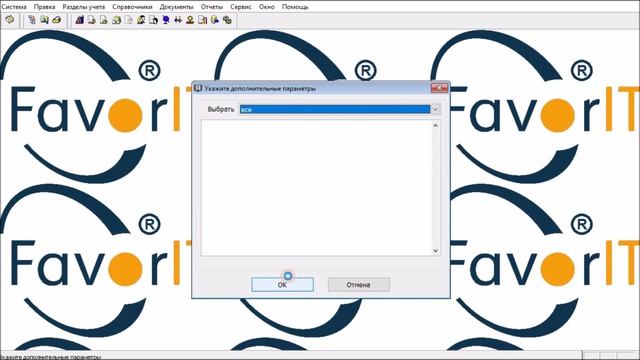Click the document with black arrow icon
640x360 pixels.
click(153, 20)
